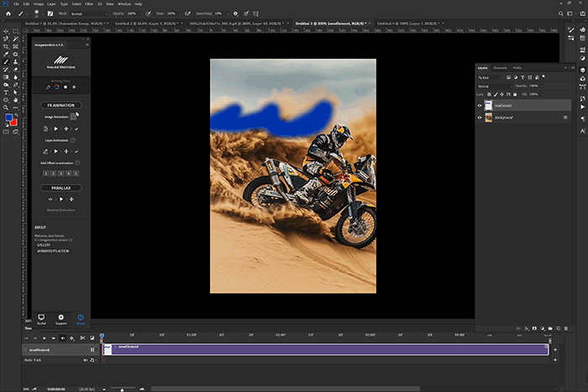
Task: Open the layer blend mode dropdown
Action: (496, 86)
